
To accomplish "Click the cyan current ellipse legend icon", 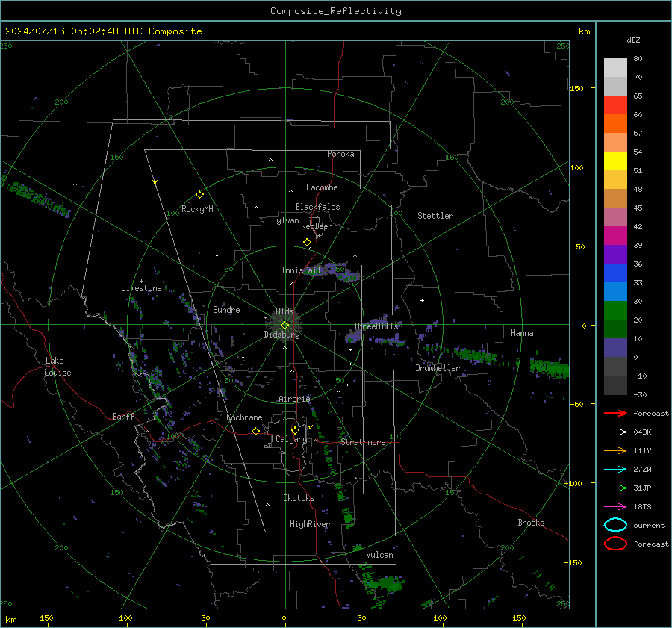I will [x=615, y=525].
